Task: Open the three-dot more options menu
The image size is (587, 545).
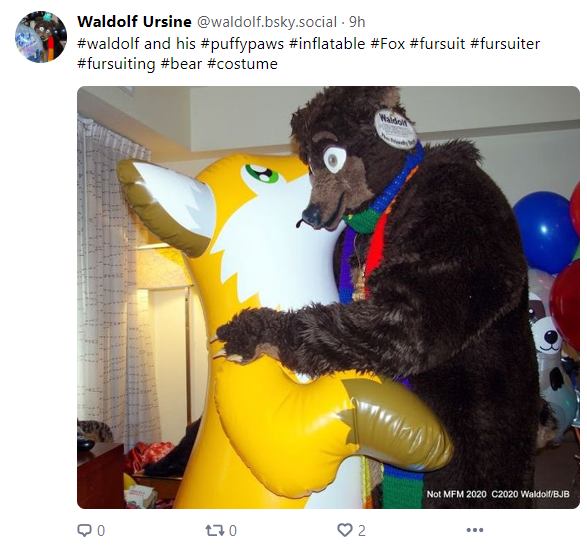Action: [x=475, y=530]
